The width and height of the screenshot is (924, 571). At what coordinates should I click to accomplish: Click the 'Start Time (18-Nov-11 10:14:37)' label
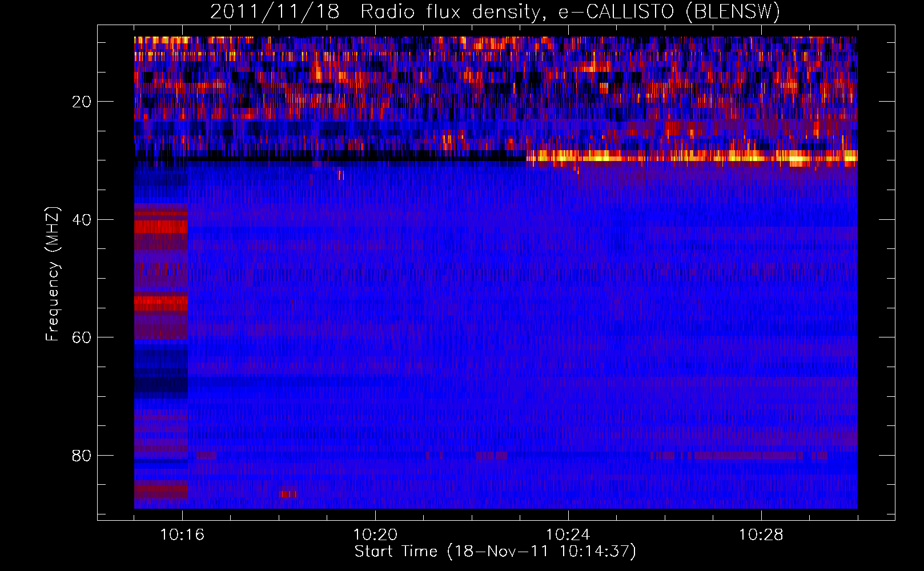coord(495,552)
